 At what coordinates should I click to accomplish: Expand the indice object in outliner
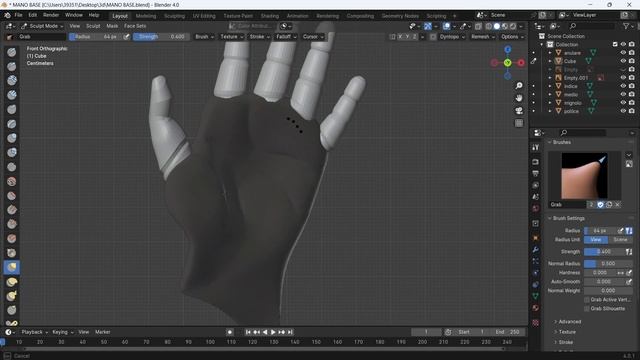click(x=550, y=86)
